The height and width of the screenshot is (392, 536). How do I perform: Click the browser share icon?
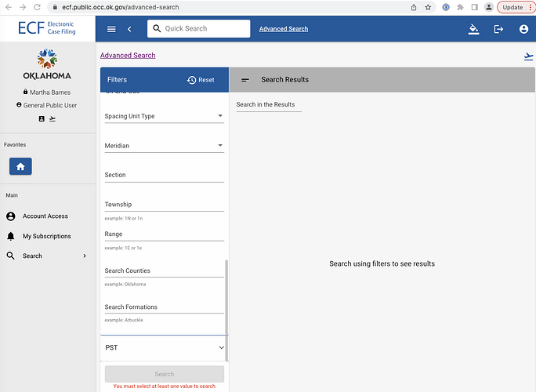coord(414,7)
